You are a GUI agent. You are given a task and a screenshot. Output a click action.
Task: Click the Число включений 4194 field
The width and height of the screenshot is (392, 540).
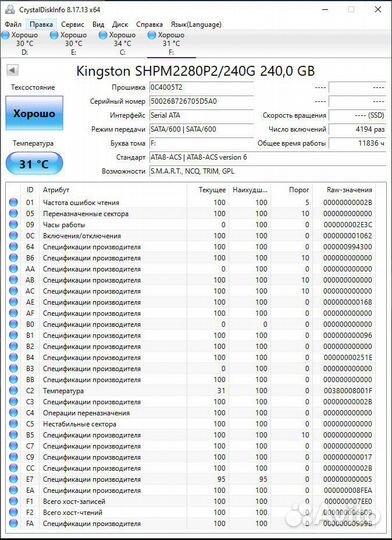tap(357, 129)
